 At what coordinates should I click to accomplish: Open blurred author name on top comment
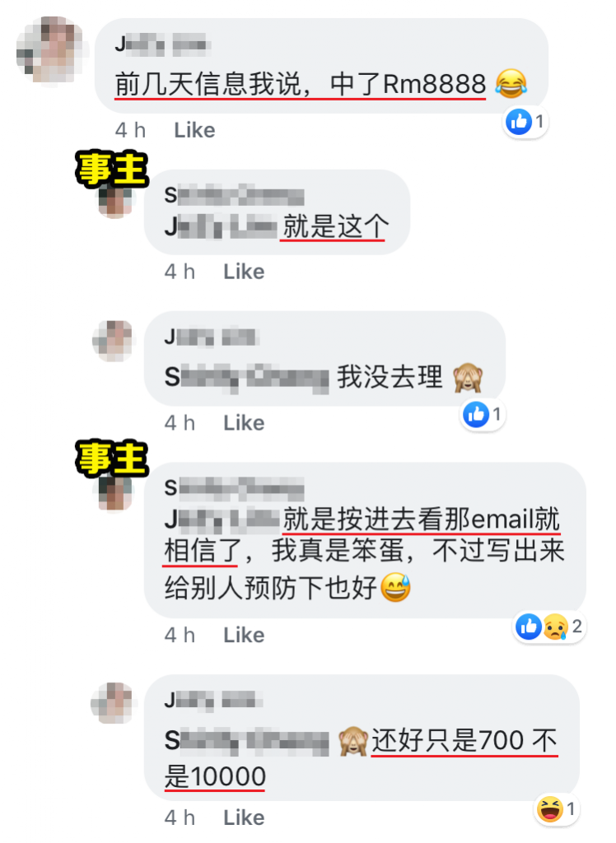click(162, 44)
